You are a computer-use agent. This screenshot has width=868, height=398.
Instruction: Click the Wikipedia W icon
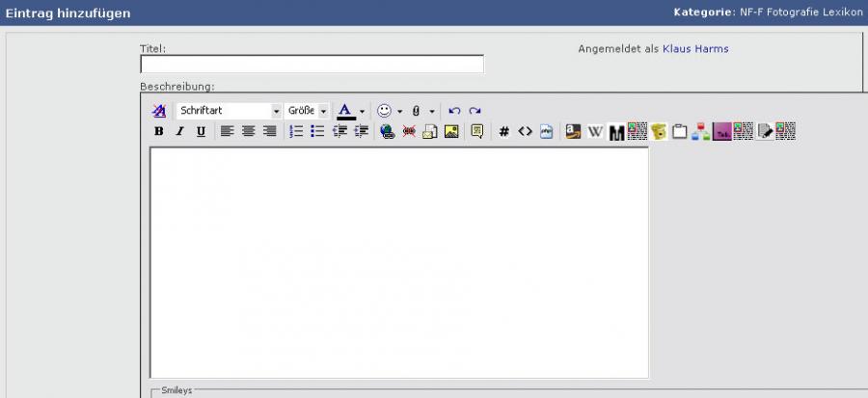coord(595,132)
